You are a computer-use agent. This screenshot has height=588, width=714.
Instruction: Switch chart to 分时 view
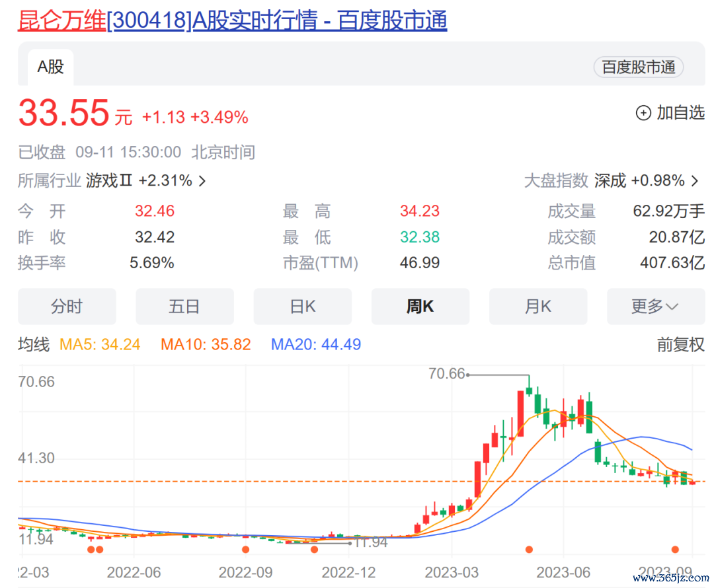67,307
